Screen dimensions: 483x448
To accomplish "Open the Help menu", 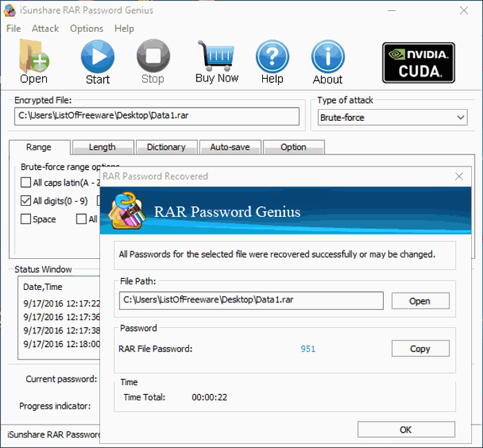I will coord(124,29).
